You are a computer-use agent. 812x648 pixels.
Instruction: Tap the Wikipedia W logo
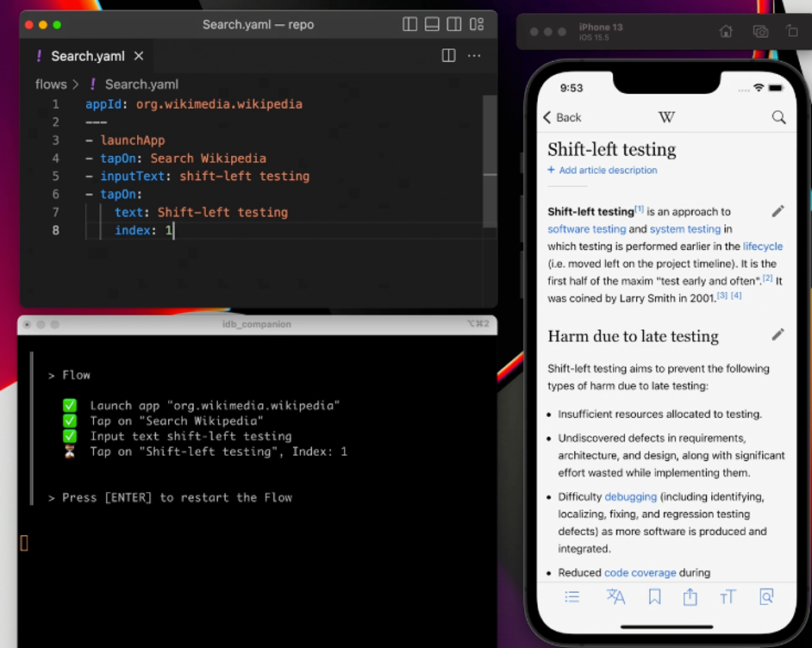coord(666,117)
